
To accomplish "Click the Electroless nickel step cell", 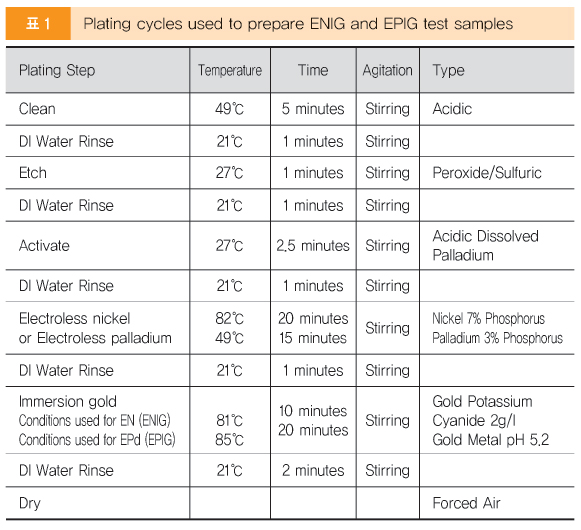I will click(x=95, y=328).
